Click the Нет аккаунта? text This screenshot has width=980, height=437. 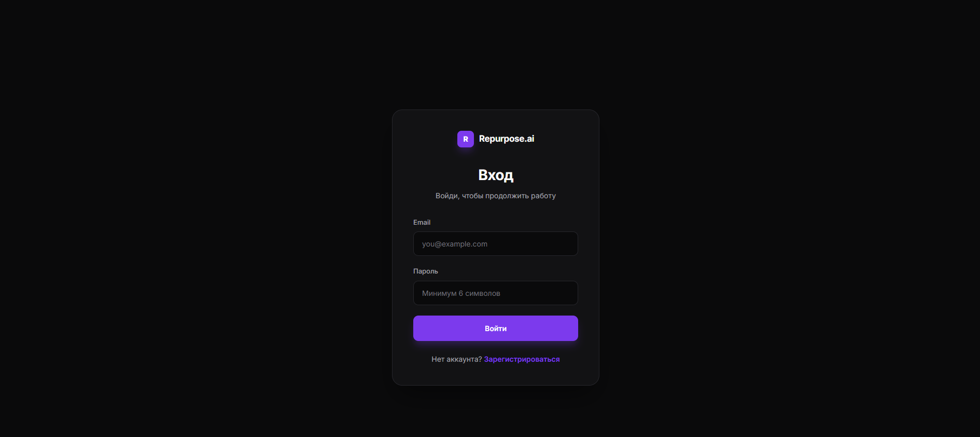coord(457,359)
